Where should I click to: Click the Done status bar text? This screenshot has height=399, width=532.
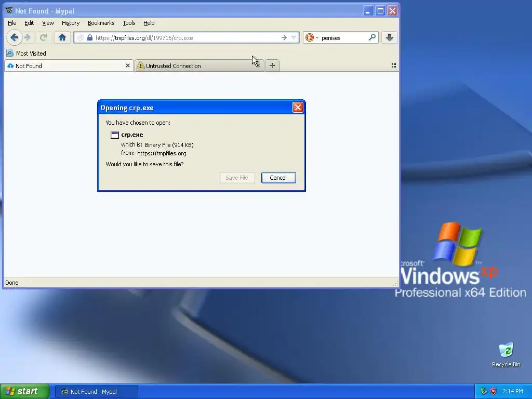12,283
